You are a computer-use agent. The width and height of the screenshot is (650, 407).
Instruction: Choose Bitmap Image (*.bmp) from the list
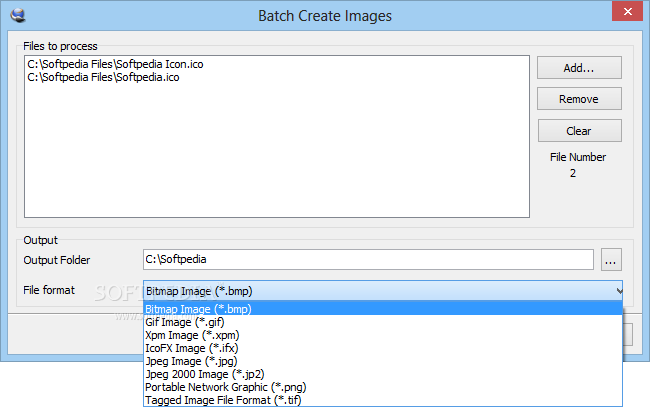tap(383, 309)
